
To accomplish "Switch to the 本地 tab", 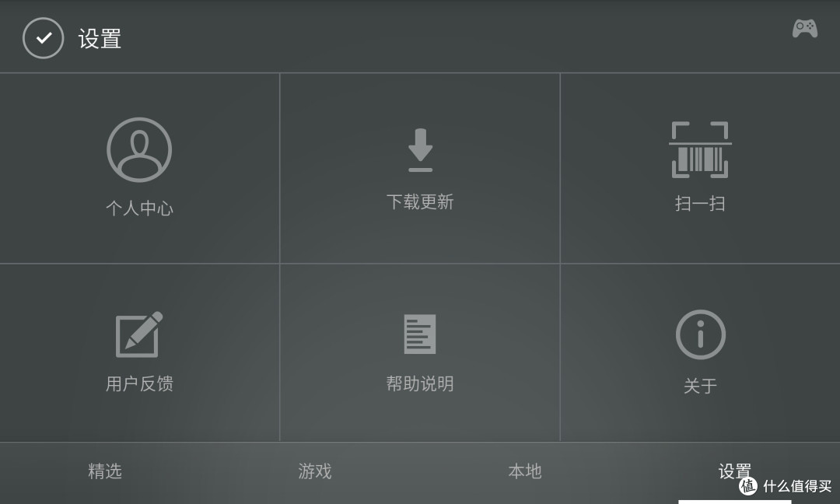I will (x=525, y=471).
